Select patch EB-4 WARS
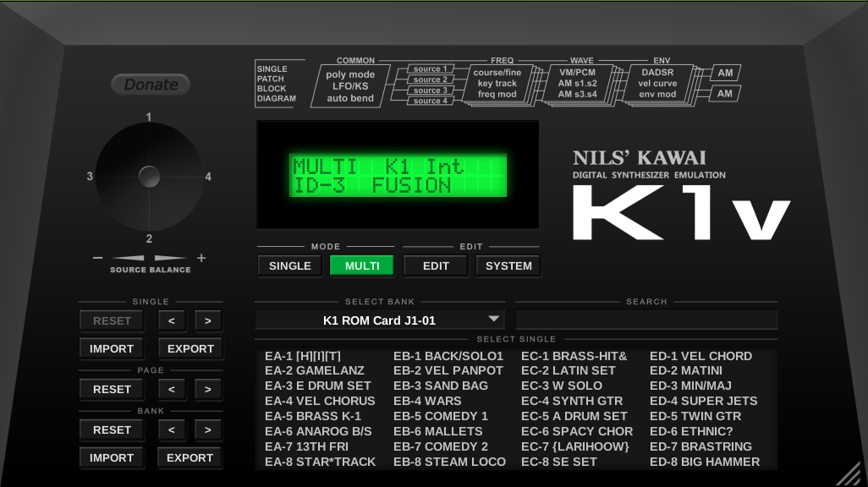Image resolution: width=868 pixels, height=487 pixels. (427, 401)
